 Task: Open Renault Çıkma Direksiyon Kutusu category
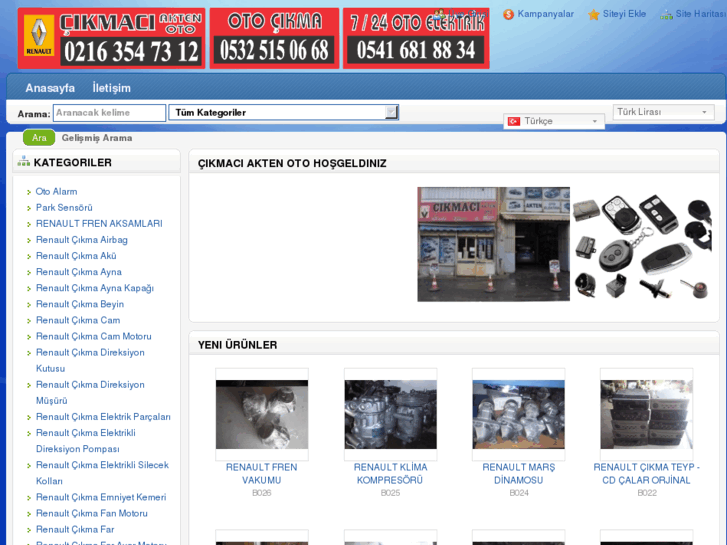pos(90,360)
